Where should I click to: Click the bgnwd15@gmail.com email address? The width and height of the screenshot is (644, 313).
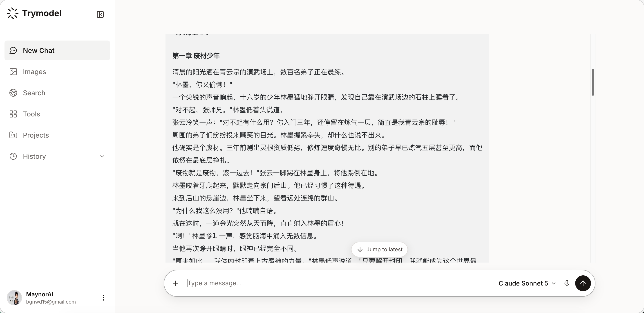(51, 302)
